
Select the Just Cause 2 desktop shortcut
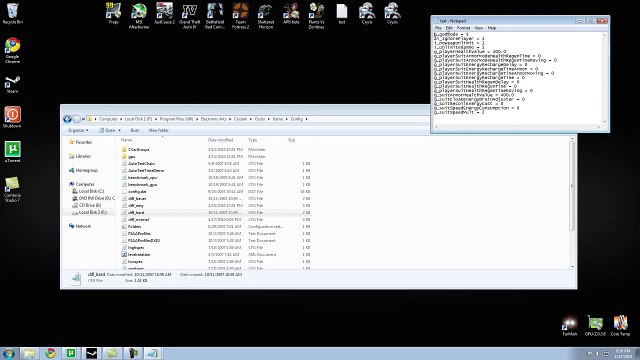point(164,13)
